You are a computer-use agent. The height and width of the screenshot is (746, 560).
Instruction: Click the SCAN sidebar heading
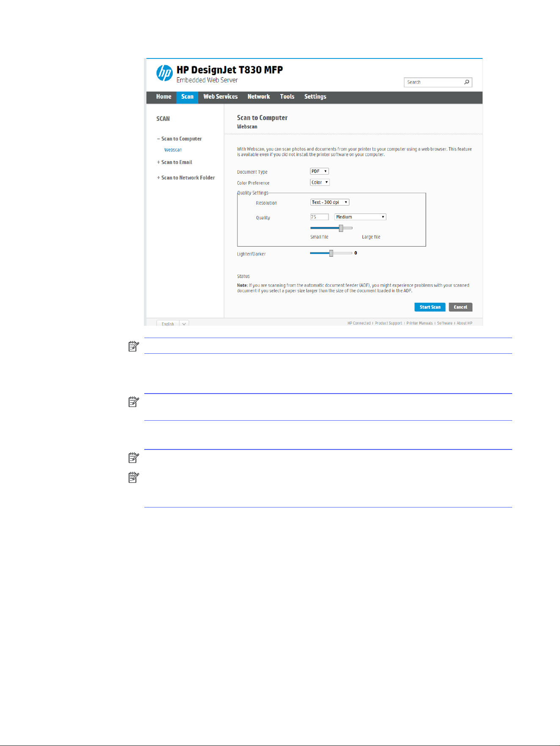(163, 119)
